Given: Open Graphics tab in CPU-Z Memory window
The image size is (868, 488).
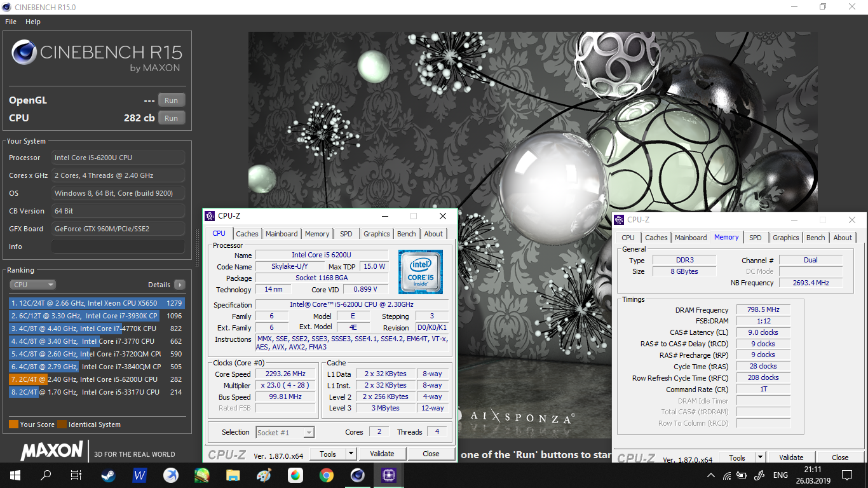Looking at the screenshot, I should pos(786,238).
